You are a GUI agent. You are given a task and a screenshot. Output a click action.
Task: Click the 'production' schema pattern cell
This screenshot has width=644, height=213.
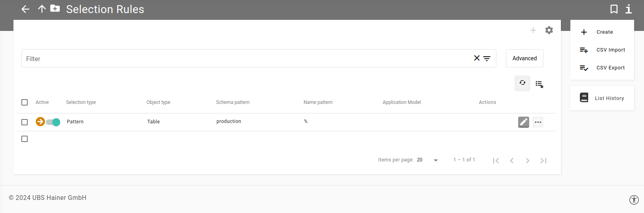click(229, 121)
